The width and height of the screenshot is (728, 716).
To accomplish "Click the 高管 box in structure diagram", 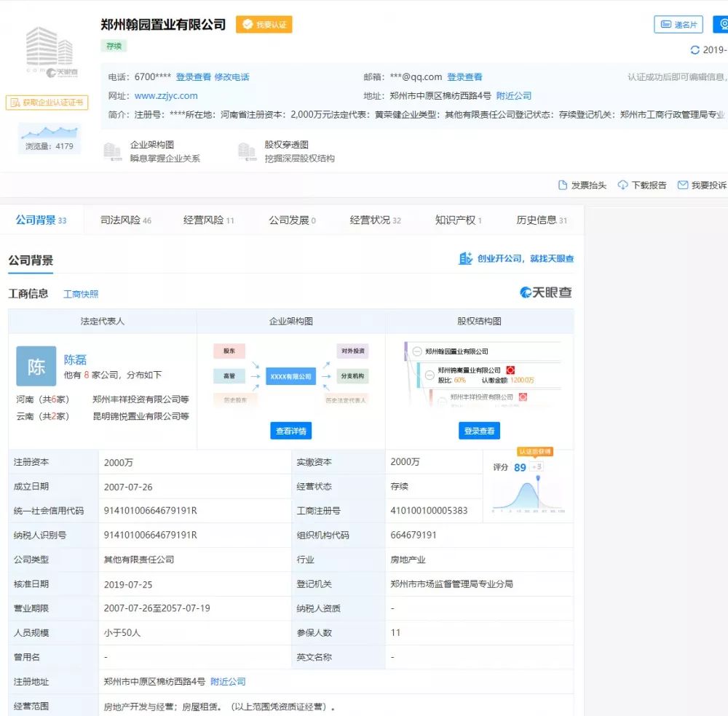I will pos(229,376).
